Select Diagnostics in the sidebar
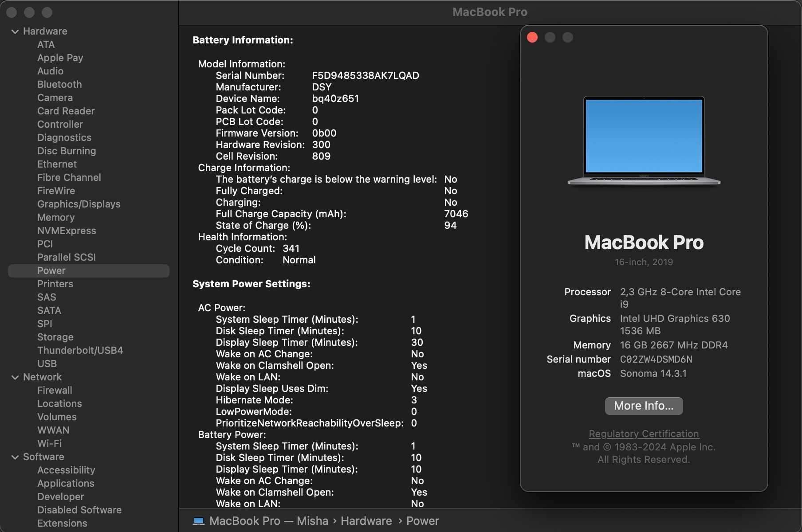Image resolution: width=802 pixels, height=532 pixels. (x=64, y=137)
